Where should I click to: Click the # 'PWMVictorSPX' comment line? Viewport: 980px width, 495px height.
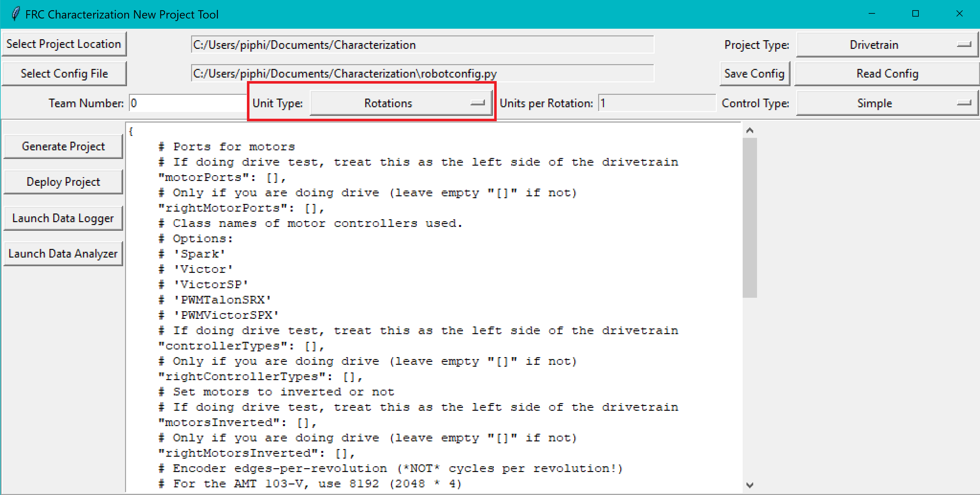pyautogui.click(x=219, y=315)
